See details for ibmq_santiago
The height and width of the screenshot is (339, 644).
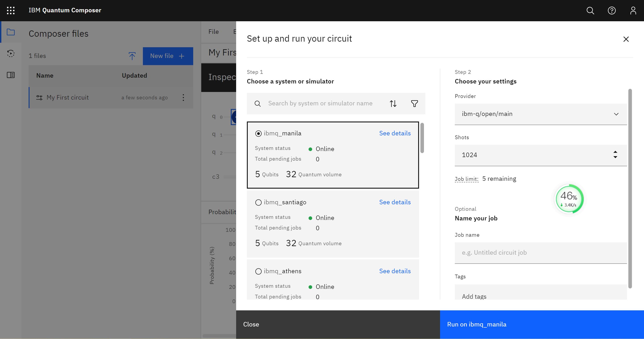point(395,202)
